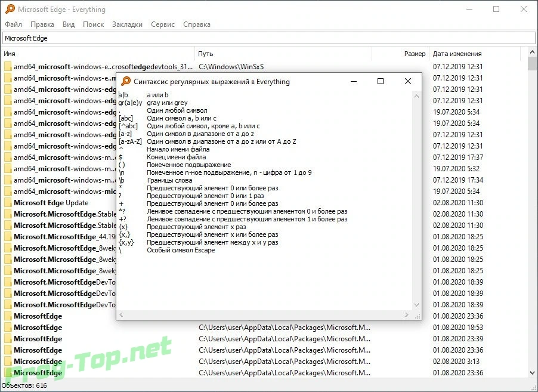Click date cell 07.12.2019 17:37
The height and width of the screenshot is (392, 538).
[457, 157]
